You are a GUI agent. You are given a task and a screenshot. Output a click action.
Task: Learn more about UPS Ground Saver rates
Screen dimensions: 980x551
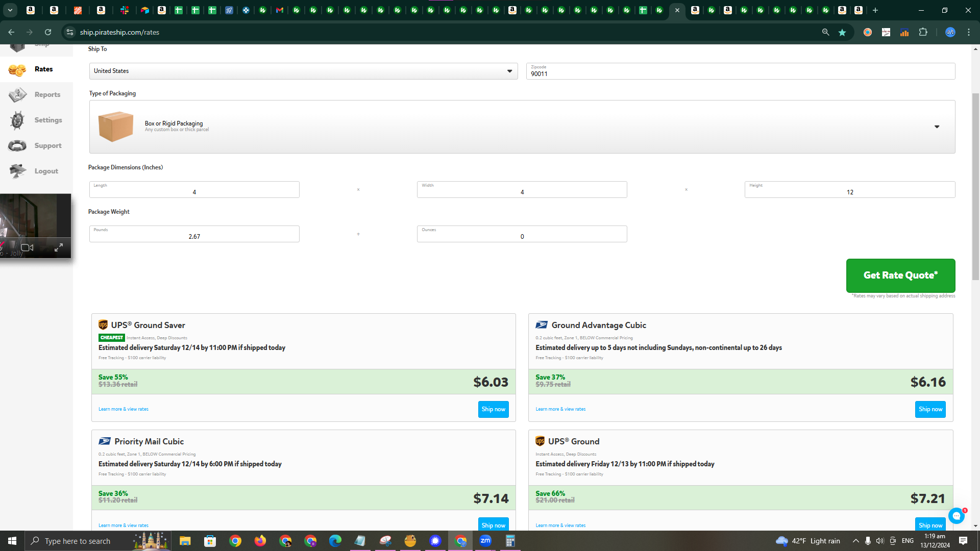coord(124,409)
